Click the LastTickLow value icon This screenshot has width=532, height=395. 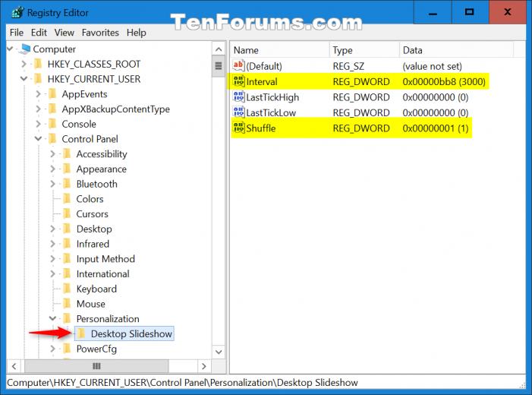(238, 112)
